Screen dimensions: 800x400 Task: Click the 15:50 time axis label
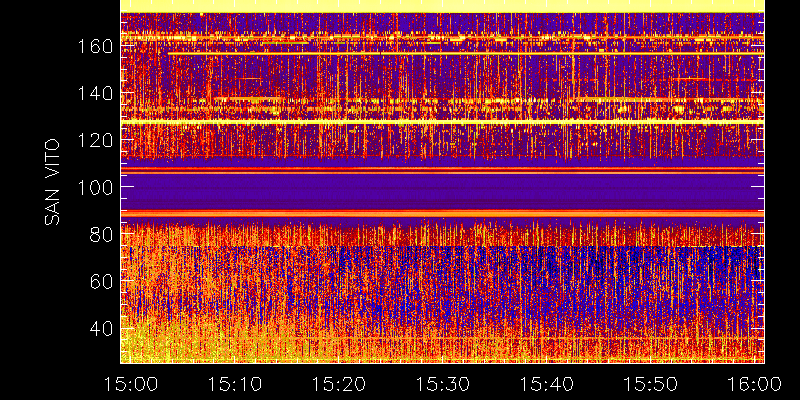[x=651, y=384]
